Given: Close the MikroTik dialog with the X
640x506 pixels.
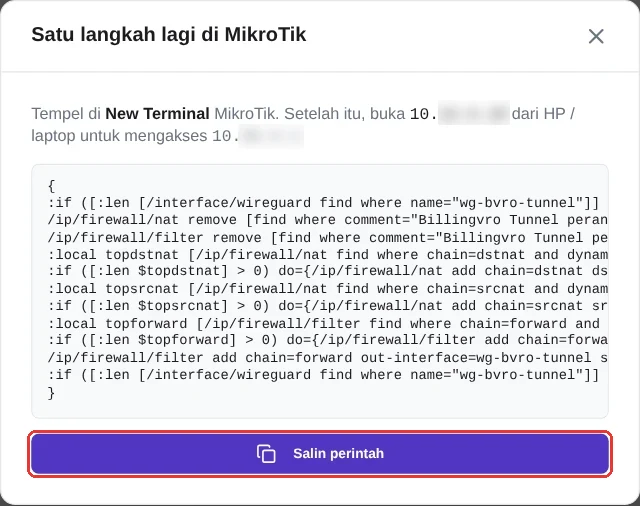Looking at the screenshot, I should [596, 36].
